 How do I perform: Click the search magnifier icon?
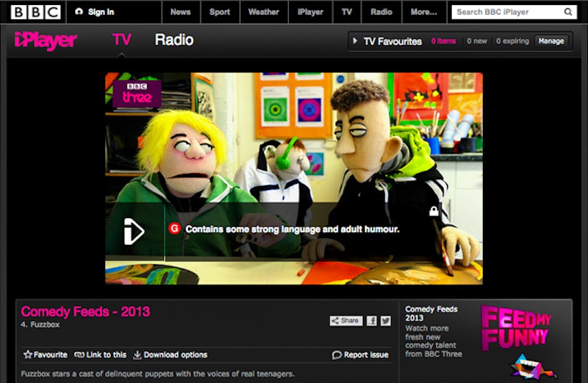(568, 12)
